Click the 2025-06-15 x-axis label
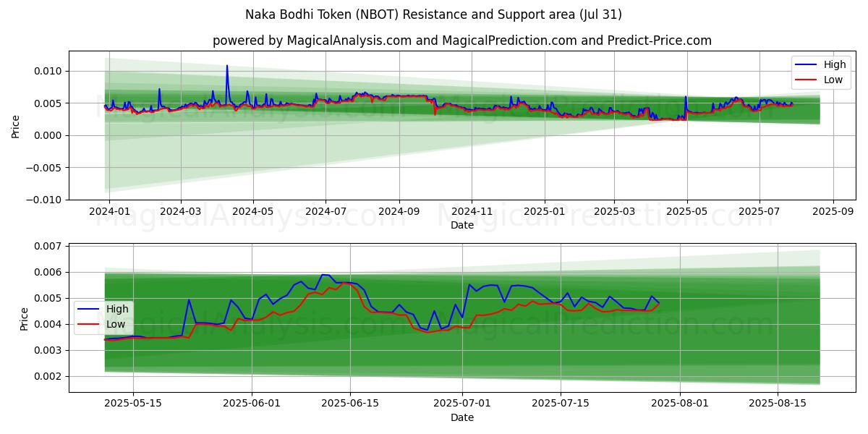This screenshot has height=434, width=868. pyautogui.click(x=351, y=404)
